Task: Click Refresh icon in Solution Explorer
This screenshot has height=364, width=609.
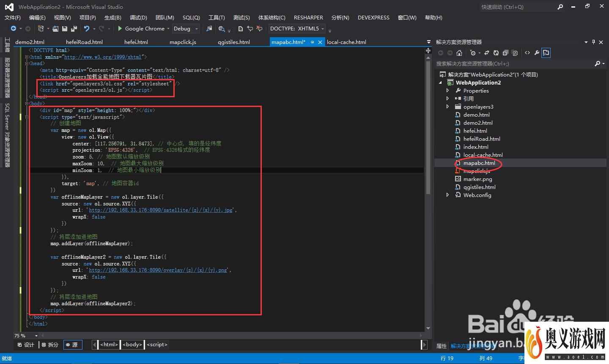Action: click(496, 53)
